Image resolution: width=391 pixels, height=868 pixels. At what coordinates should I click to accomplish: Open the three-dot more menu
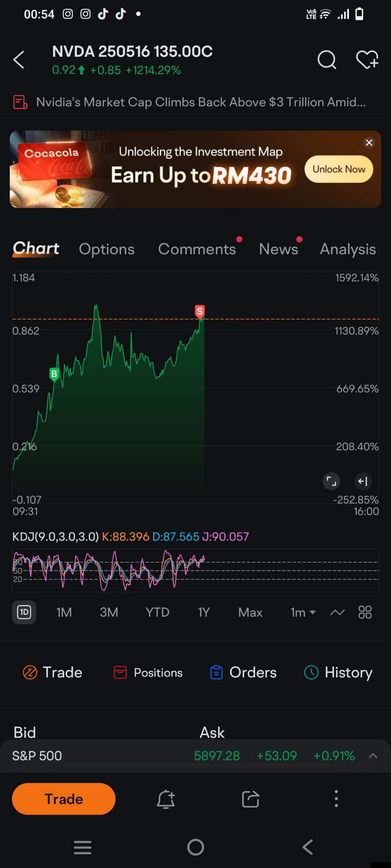(336, 799)
